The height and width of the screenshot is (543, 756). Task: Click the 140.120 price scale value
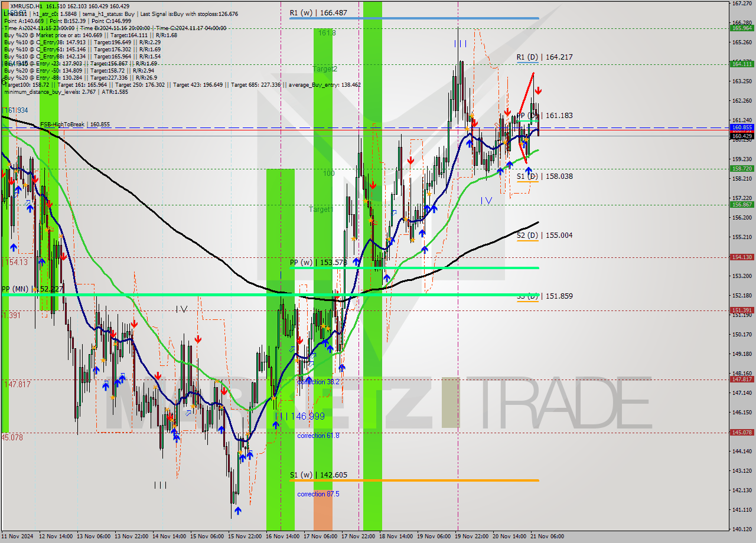tap(742, 529)
